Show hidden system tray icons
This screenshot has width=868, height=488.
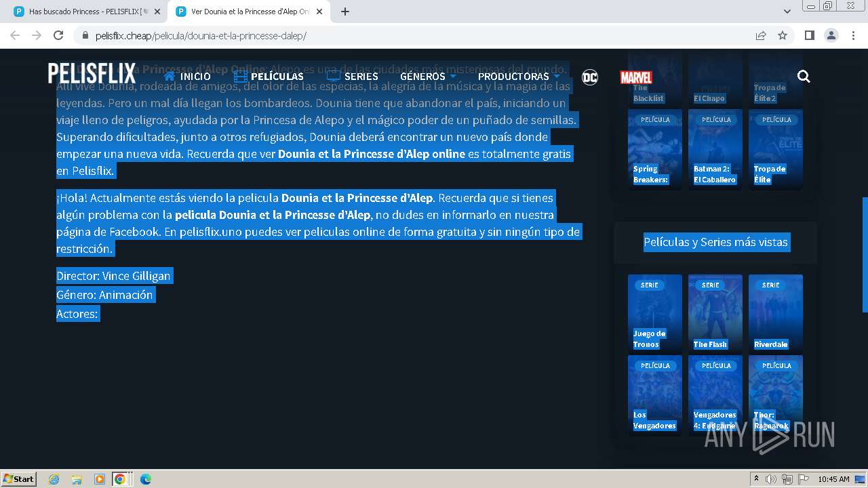click(x=757, y=479)
